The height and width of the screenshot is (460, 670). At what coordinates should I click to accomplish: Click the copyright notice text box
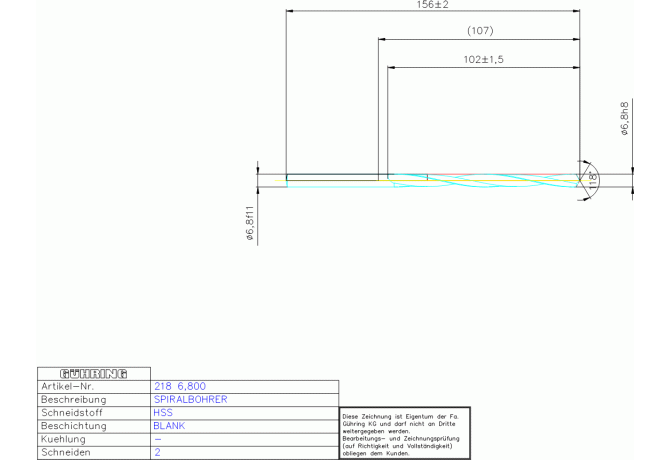[405, 434]
